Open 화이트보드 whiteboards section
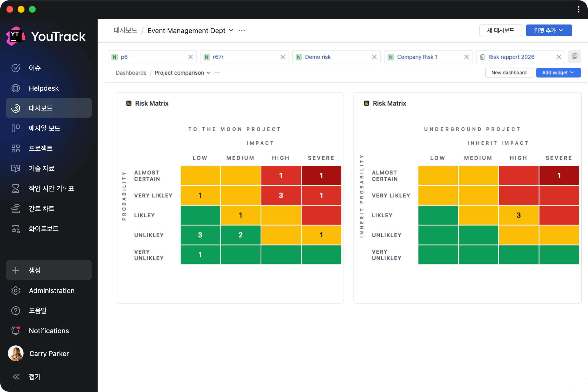This screenshot has height=392, width=588. click(43, 229)
